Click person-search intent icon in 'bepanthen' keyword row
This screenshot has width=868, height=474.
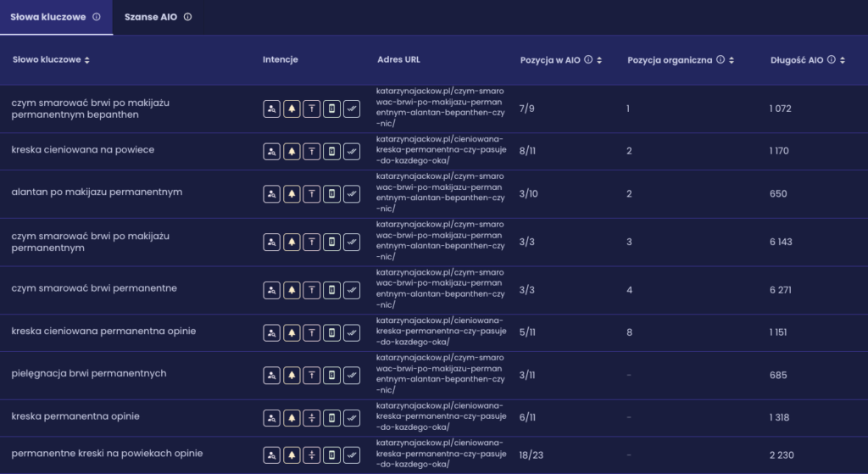point(271,109)
